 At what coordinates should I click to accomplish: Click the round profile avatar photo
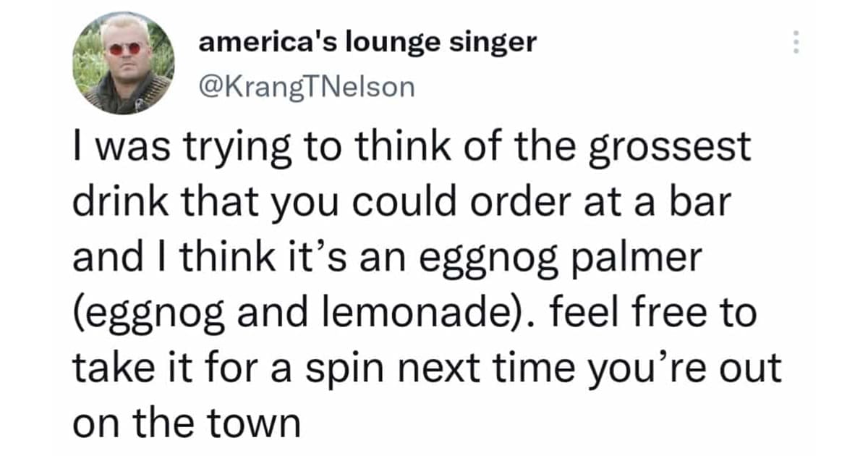point(124,63)
